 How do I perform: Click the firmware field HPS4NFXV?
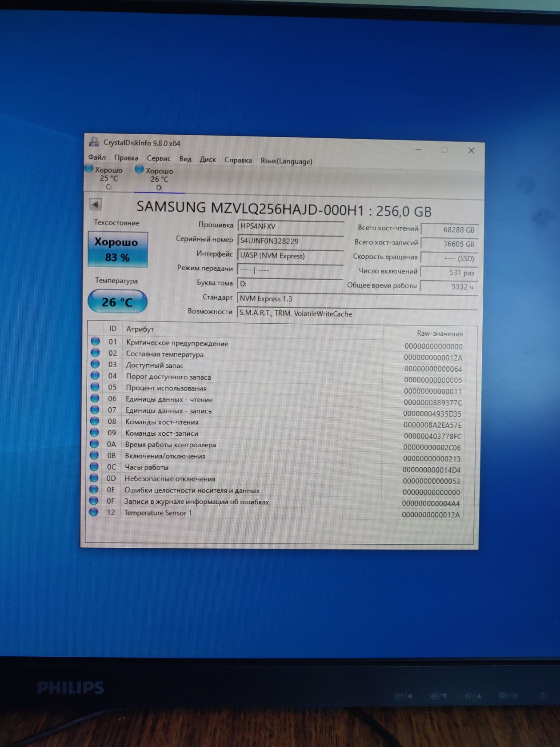point(291,226)
